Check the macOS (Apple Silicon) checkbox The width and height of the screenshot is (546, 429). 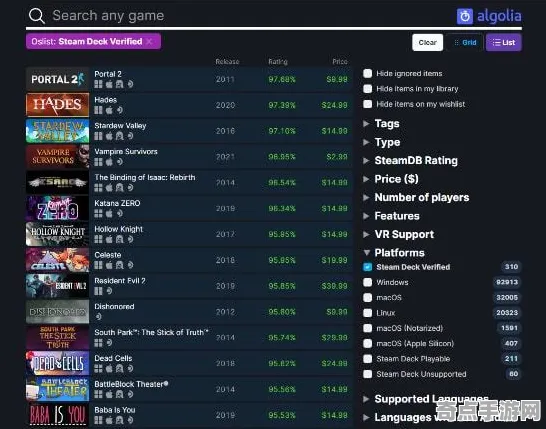[367, 344]
